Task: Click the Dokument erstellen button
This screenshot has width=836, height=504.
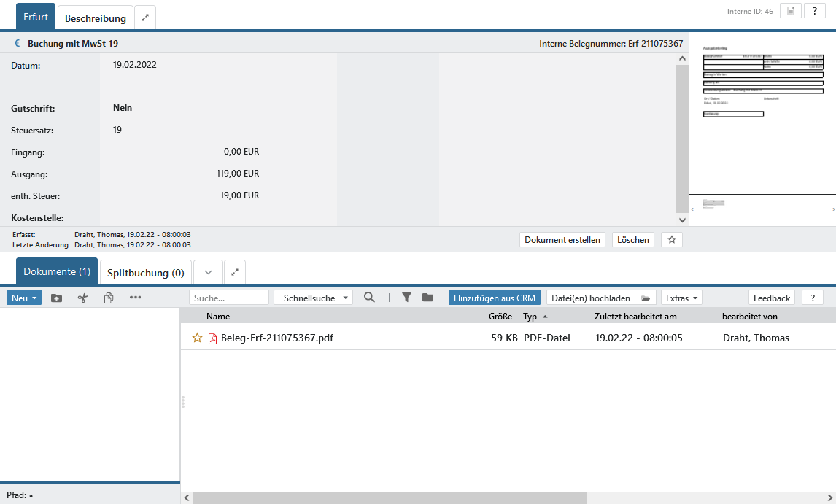Action: pyautogui.click(x=562, y=240)
